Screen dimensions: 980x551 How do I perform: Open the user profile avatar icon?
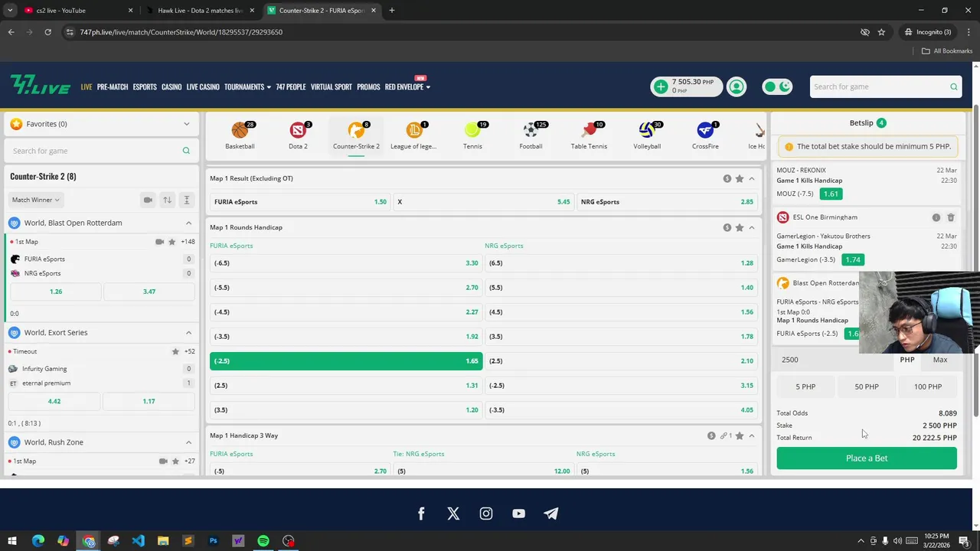(737, 86)
